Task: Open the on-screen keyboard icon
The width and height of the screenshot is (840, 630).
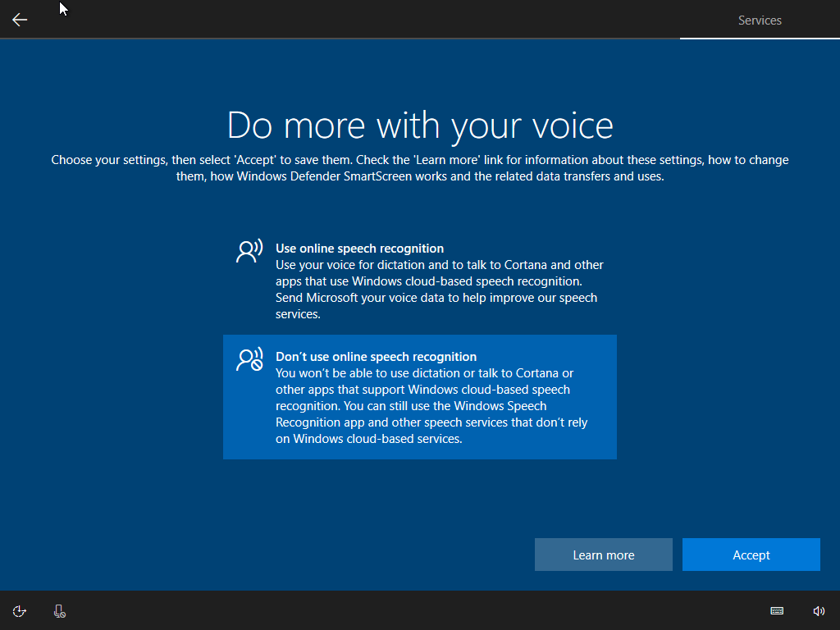Action: pyautogui.click(x=777, y=611)
